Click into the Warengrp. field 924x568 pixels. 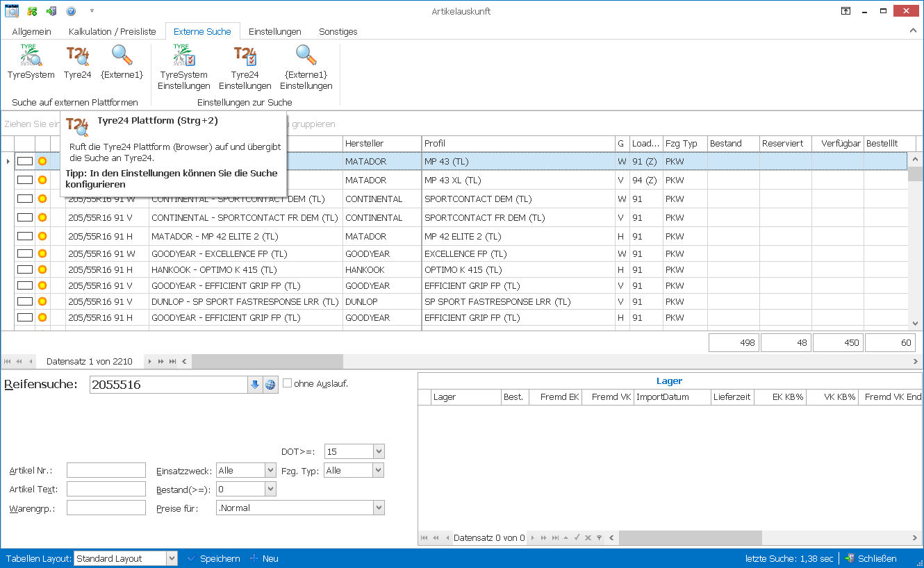point(106,508)
